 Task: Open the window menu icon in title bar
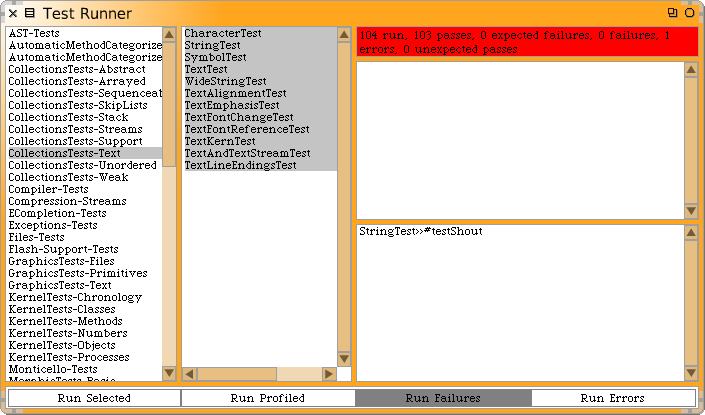point(30,13)
